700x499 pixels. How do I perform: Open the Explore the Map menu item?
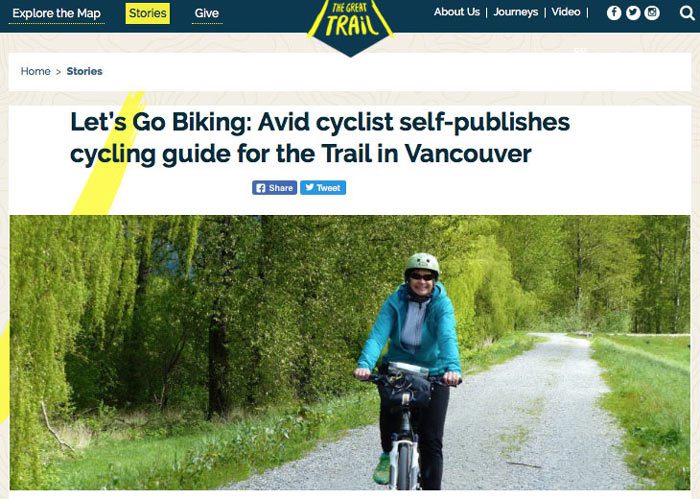(57, 13)
